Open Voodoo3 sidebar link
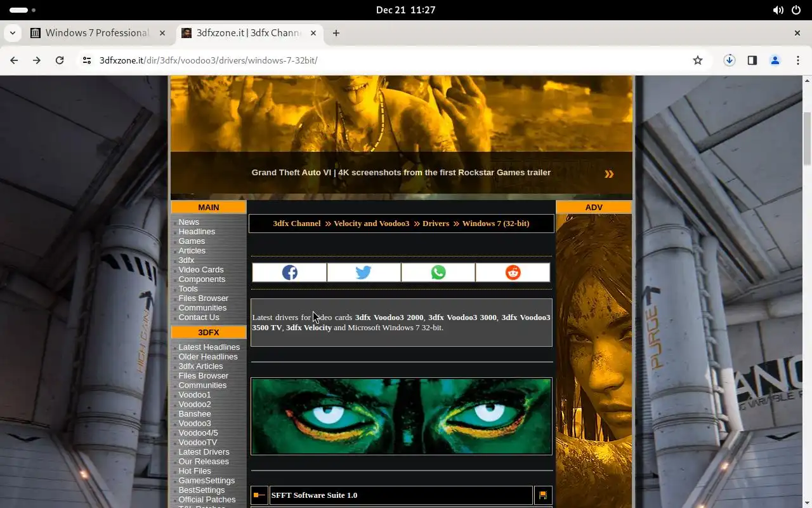This screenshot has height=508, width=812. pos(194,424)
